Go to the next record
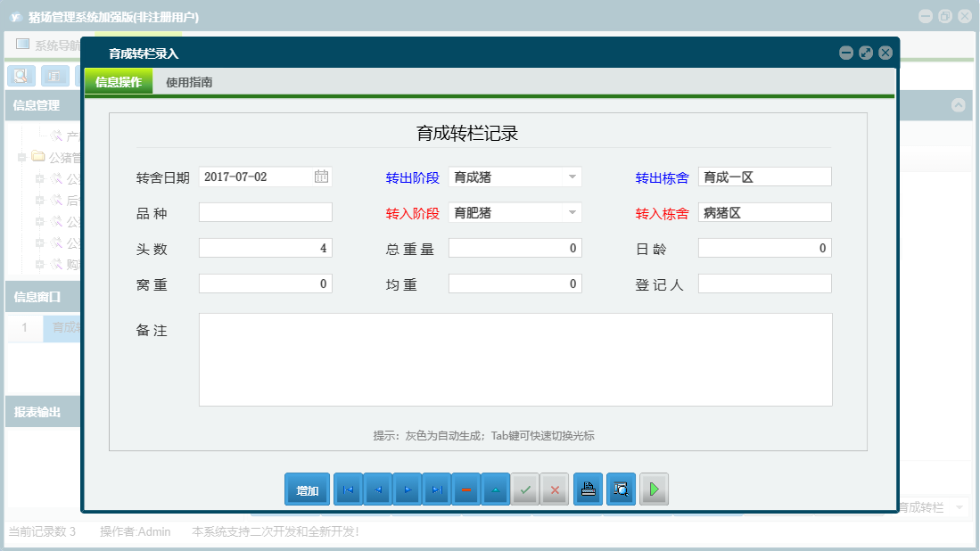Screen dimensions: 980x551 [407, 489]
